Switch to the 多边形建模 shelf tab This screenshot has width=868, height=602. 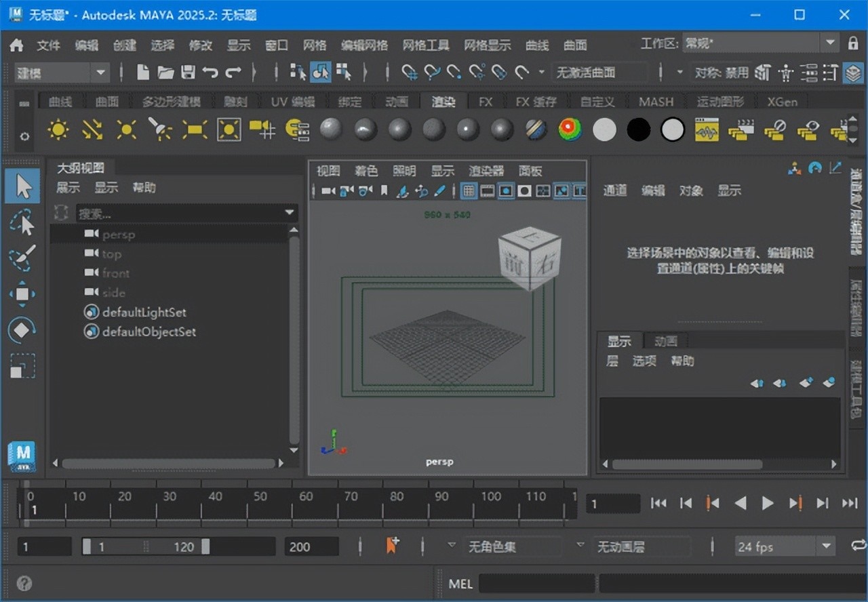[171, 102]
